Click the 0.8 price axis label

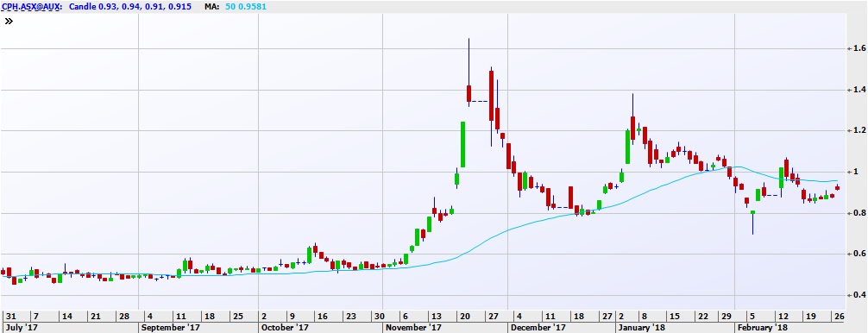click(x=860, y=213)
